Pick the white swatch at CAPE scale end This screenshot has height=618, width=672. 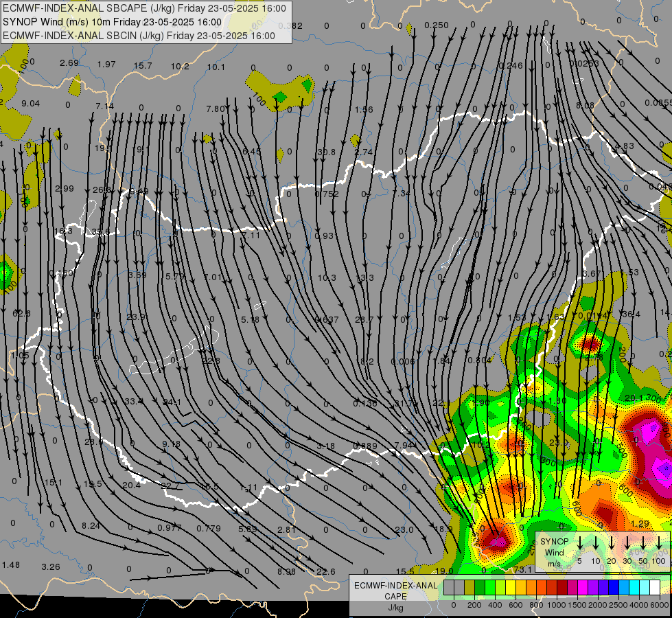654,588
